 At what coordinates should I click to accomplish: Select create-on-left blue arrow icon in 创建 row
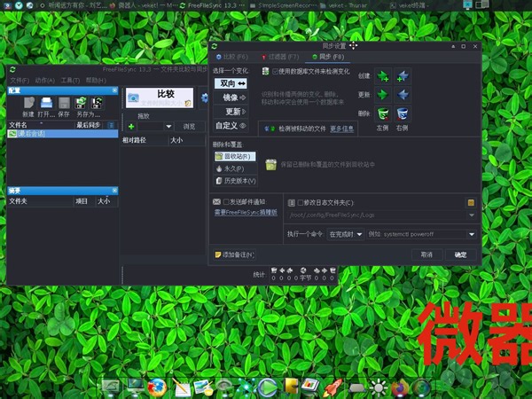pyautogui.click(x=403, y=76)
